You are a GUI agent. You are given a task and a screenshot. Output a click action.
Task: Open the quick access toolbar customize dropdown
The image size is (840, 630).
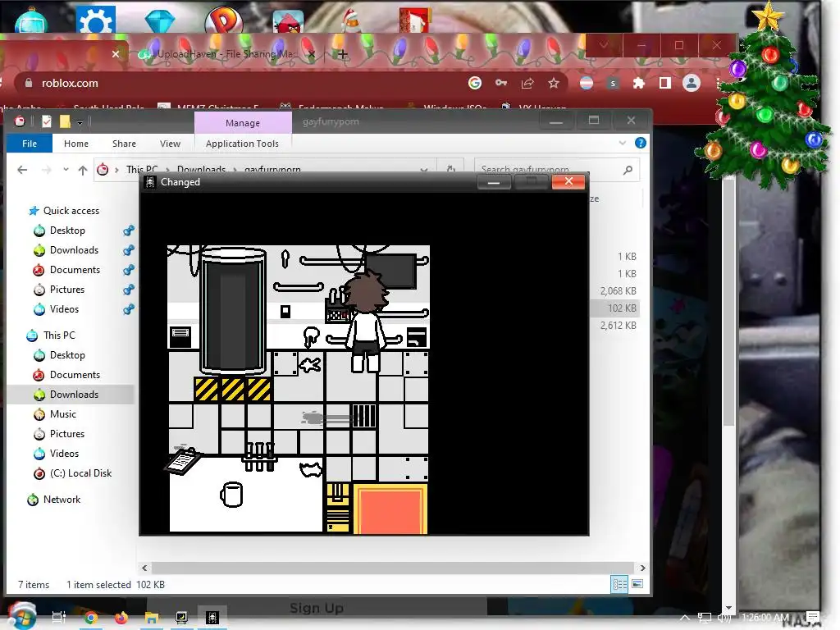[x=80, y=122]
